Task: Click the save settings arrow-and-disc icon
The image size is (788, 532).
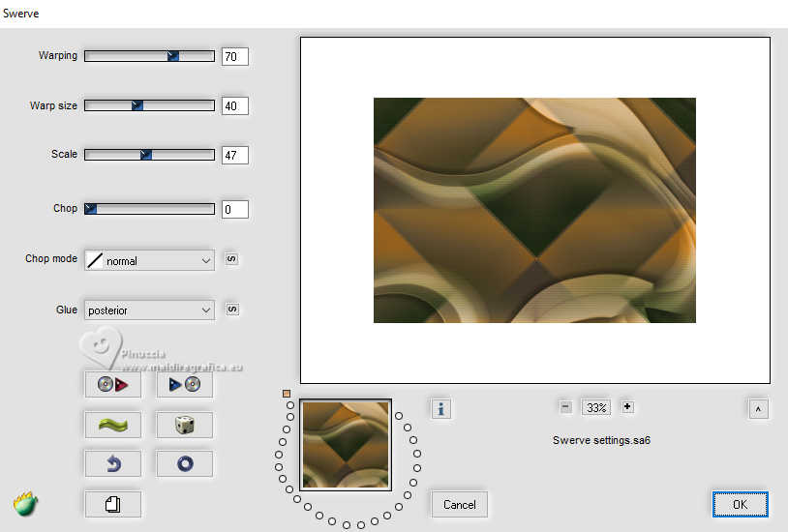Action: click(x=185, y=385)
